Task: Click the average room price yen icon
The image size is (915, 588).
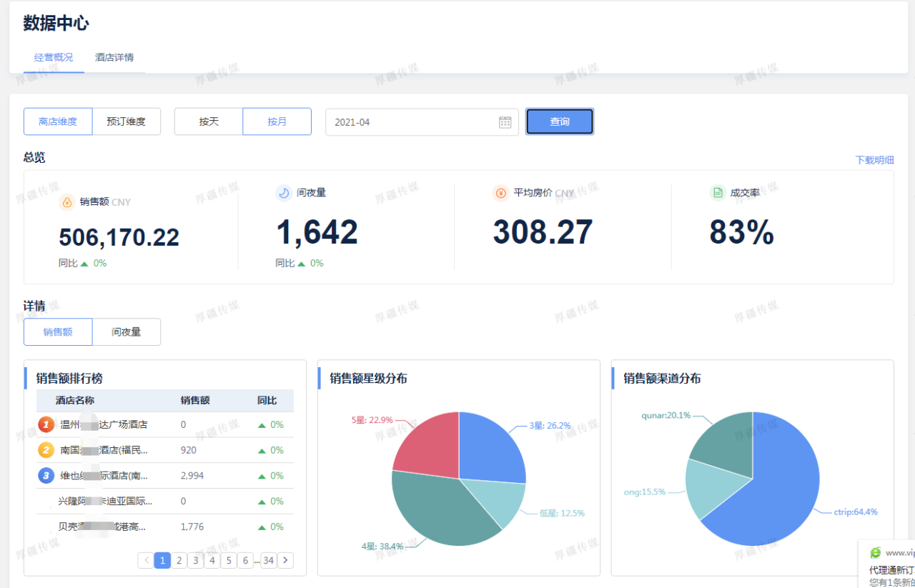Action: tap(501, 193)
